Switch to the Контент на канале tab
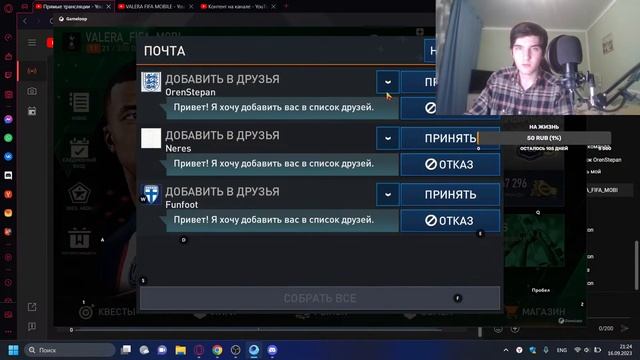 (x=236, y=7)
